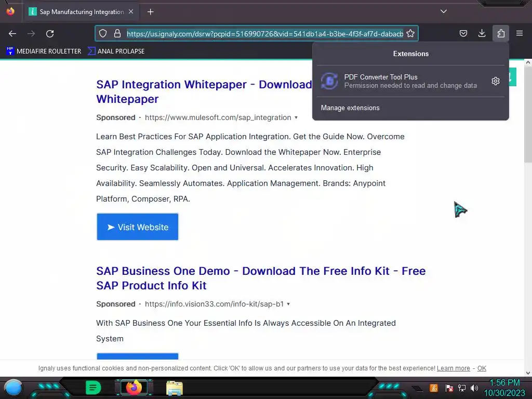532x399 pixels.
Task: Click the PDF Converter Tool Plus extension icon
Action: click(x=329, y=81)
